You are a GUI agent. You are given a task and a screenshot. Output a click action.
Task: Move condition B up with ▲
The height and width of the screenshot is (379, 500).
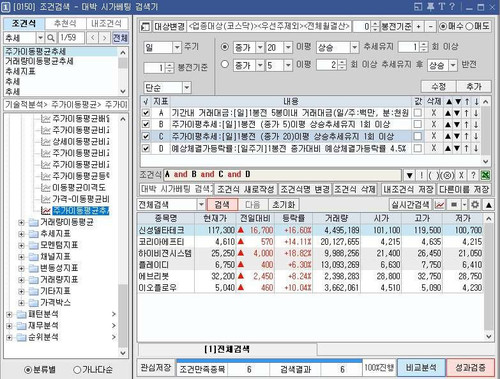pyautogui.click(x=449, y=124)
